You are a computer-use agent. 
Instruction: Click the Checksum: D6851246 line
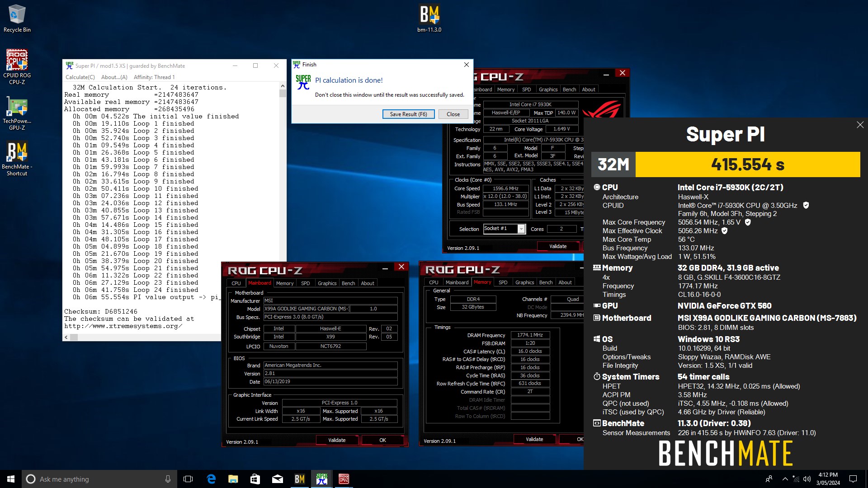[101, 311]
